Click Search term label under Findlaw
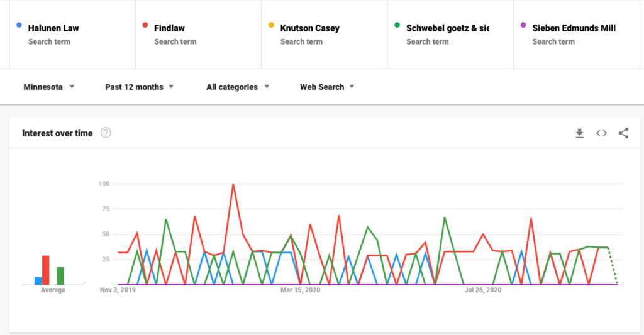644x335 pixels. [x=175, y=42]
